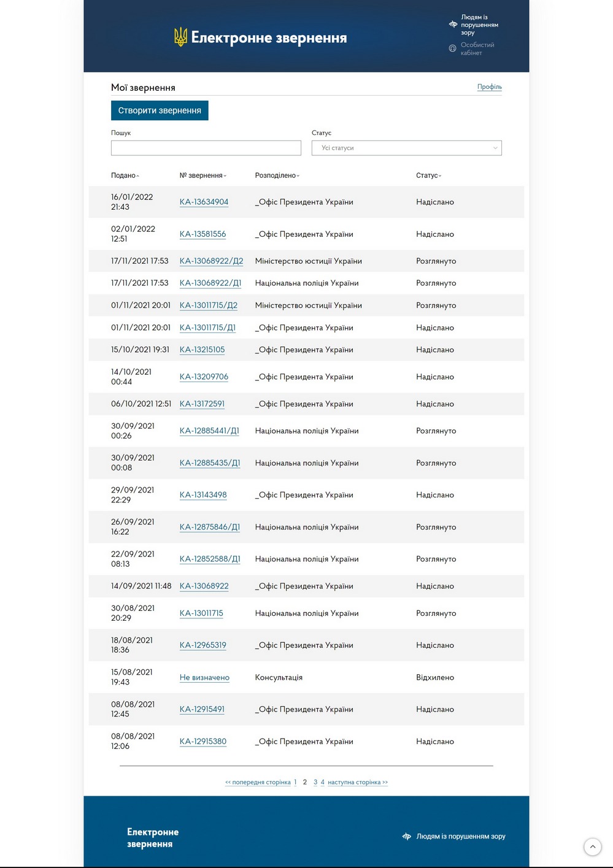
Task: Click the personal cabinet user icon
Action: [x=452, y=48]
